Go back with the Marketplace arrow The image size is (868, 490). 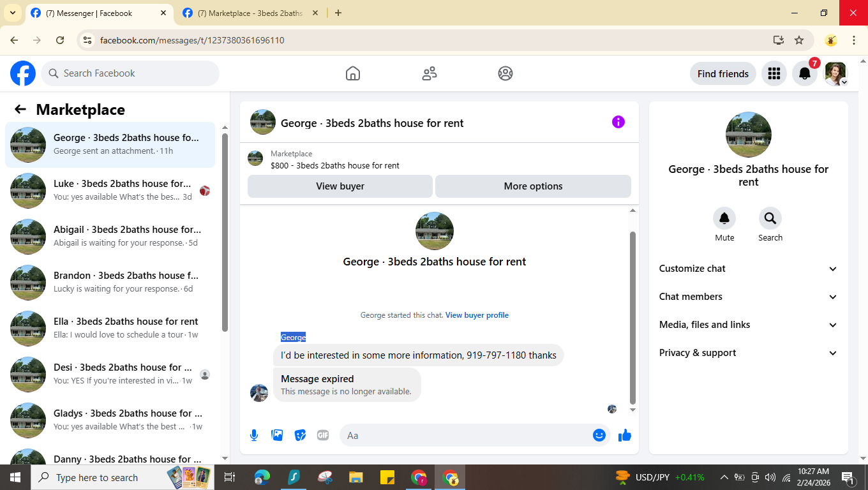[x=20, y=109]
